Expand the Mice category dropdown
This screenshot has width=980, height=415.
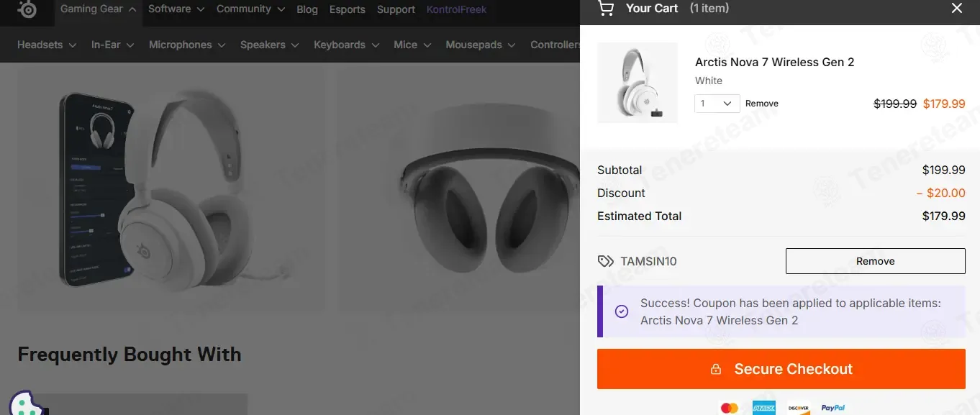click(412, 45)
